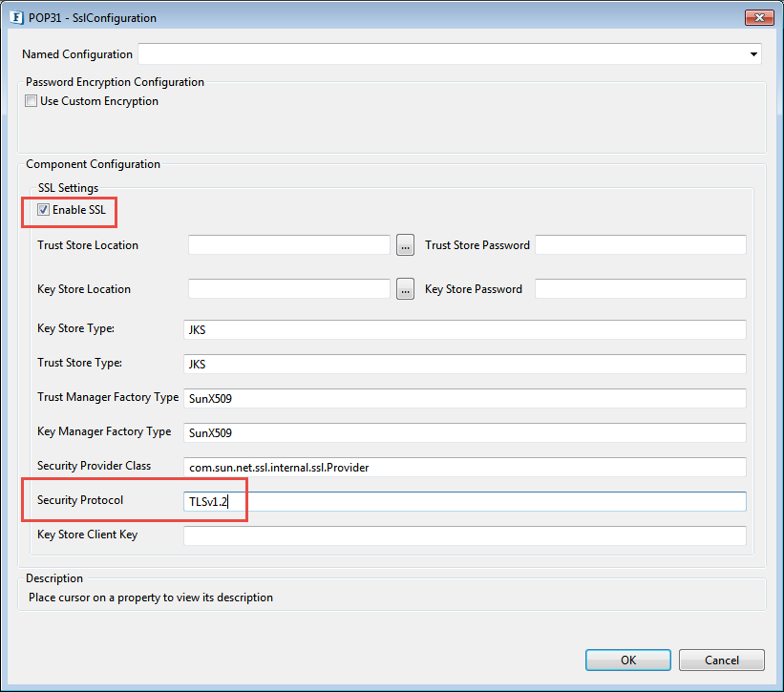Image resolution: width=784 pixels, height=692 pixels.
Task: Edit the Security Provider Class field
Action: (x=465, y=467)
